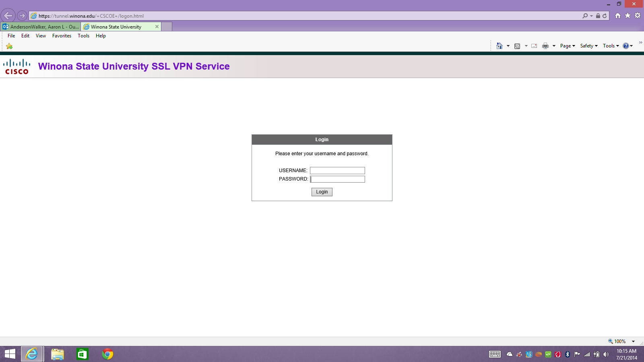
Task: Open the Help menu in menu bar
Action: click(101, 36)
